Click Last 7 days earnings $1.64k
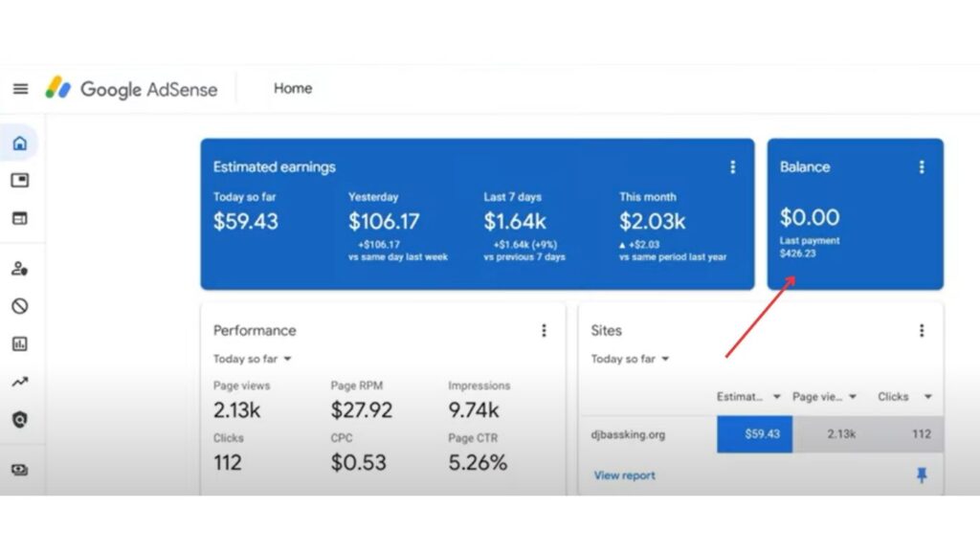The height and width of the screenshot is (551, 980). point(515,221)
